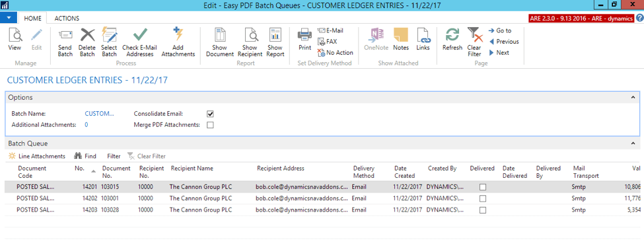Click the Document Code column header
The height and width of the screenshot is (244, 644).
tap(32, 172)
